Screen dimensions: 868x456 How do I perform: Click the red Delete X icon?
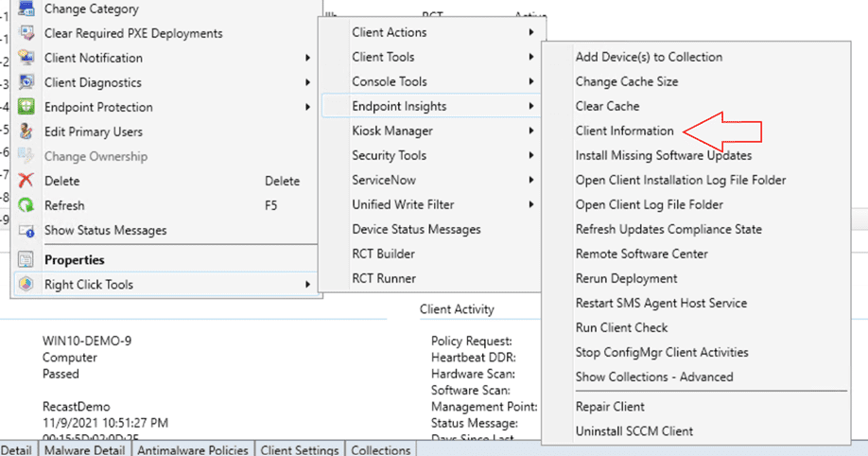coord(26,181)
